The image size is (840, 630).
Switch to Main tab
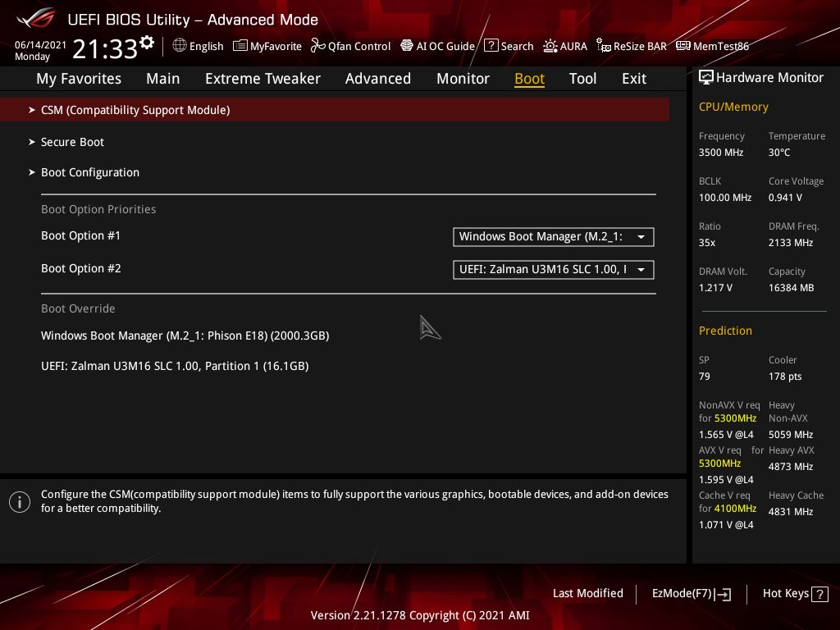coord(163,79)
